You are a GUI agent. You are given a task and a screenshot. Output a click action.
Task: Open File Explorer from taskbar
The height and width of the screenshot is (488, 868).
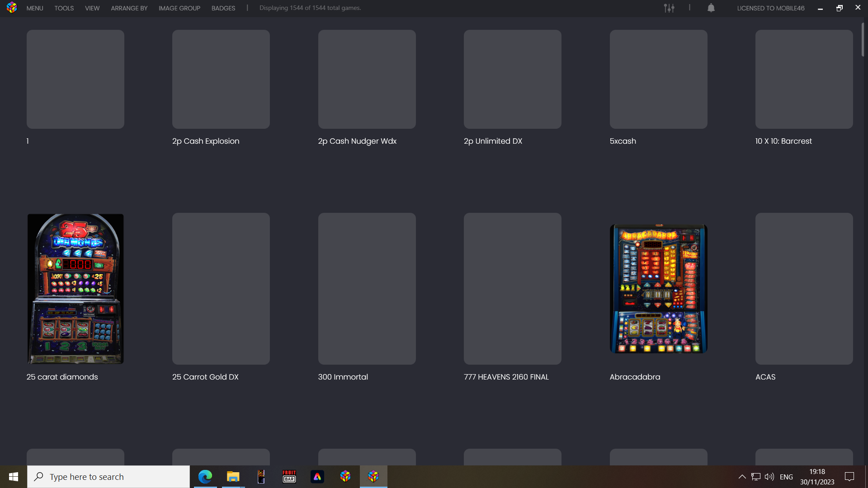[x=233, y=477]
